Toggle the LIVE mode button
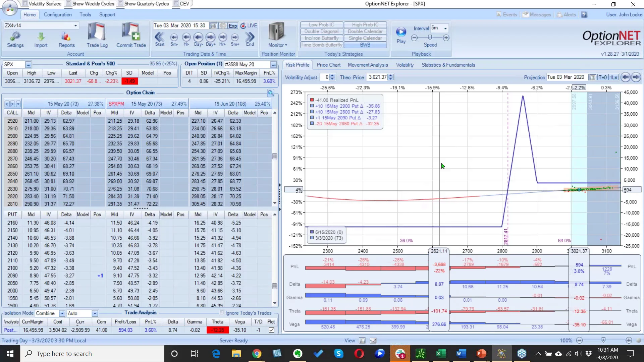This screenshot has width=644, height=362. coord(249,26)
